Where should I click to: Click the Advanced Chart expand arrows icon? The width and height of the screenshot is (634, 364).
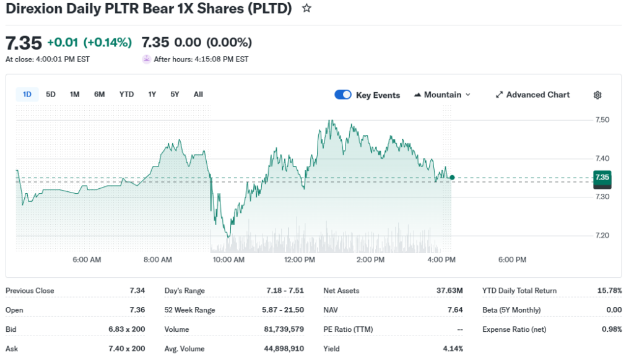[x=499, y=95]
